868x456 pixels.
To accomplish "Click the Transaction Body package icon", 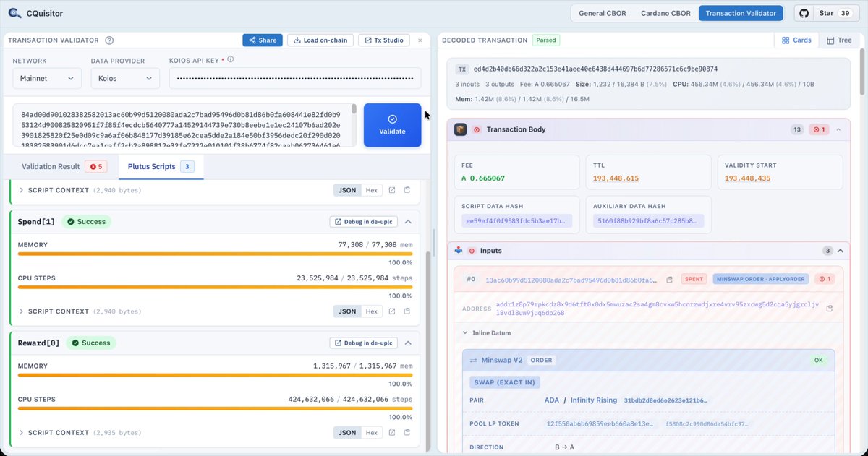I will pyautogui.click(x=460, y=129).
